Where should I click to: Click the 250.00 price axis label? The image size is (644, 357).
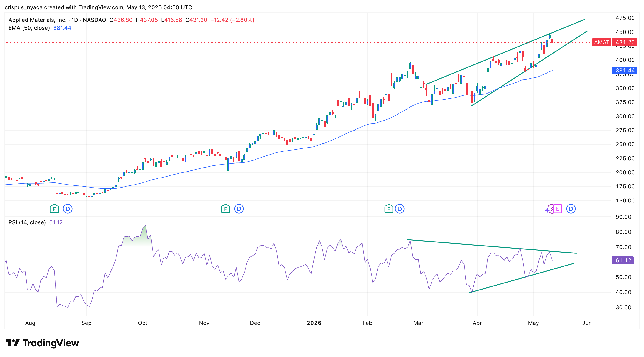[x=625, y=144]
